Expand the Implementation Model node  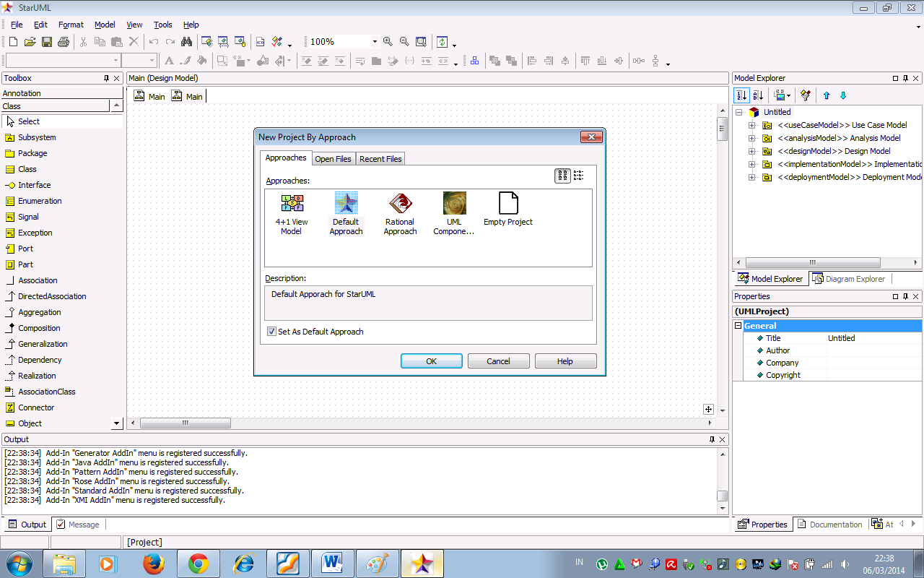(x=751, y=164)
